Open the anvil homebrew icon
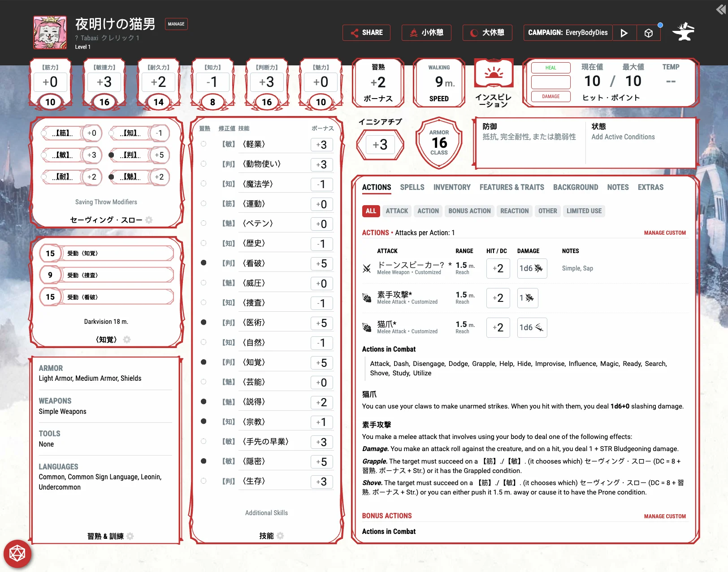Viewport: 728px width, 572px height. point(683,32)
